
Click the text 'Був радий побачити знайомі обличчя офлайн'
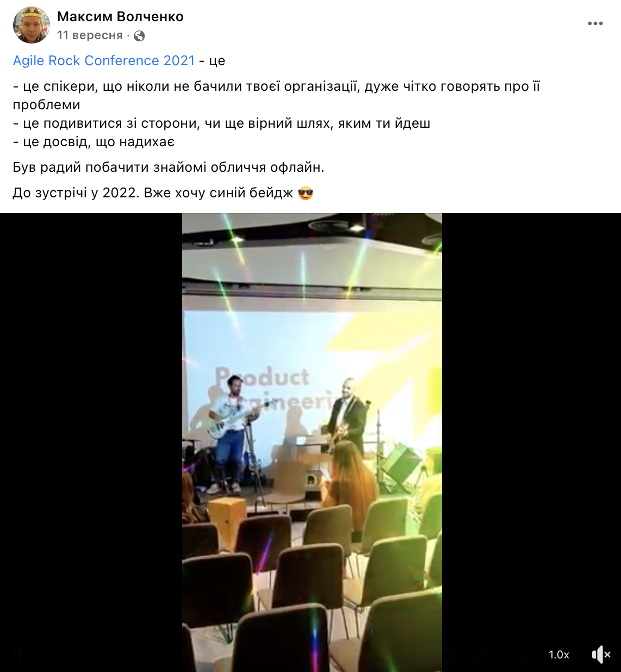(169, 167)
